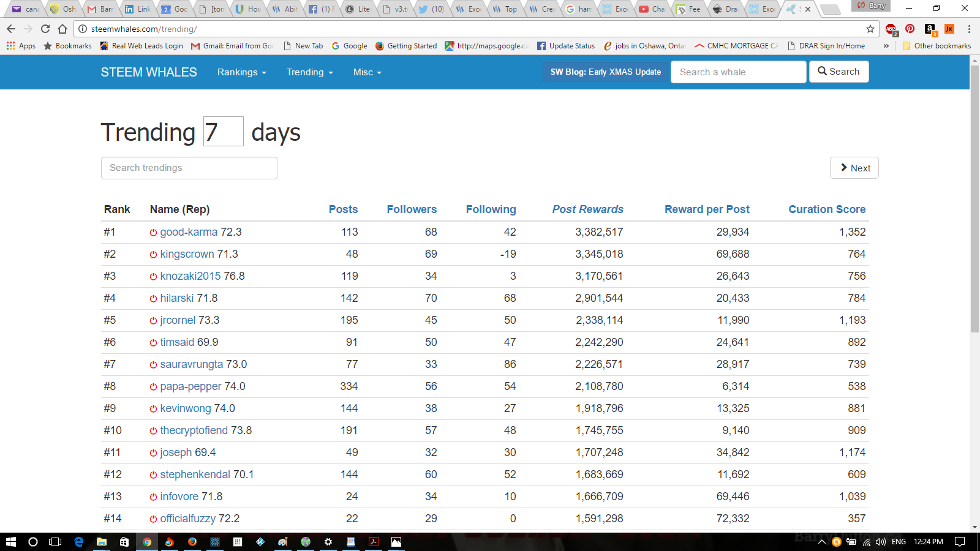980x551 pixels.
Task: Launch Microsoft Edge from the taskbar
Action: tap(79, 542)
